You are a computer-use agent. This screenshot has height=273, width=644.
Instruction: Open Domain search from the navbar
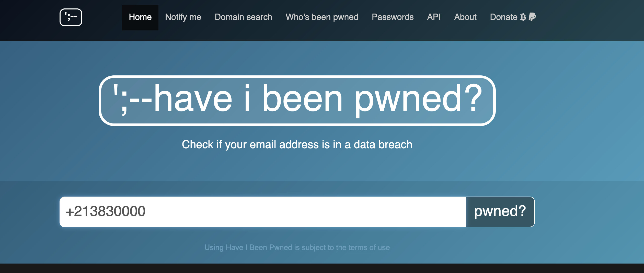tap(243, 17)
